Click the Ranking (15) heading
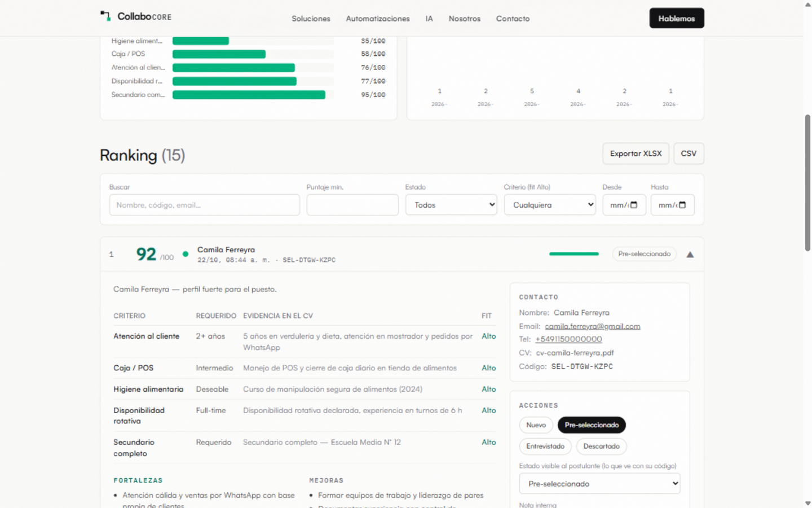This screenshot has width=812, height=508. click(142, 155)
